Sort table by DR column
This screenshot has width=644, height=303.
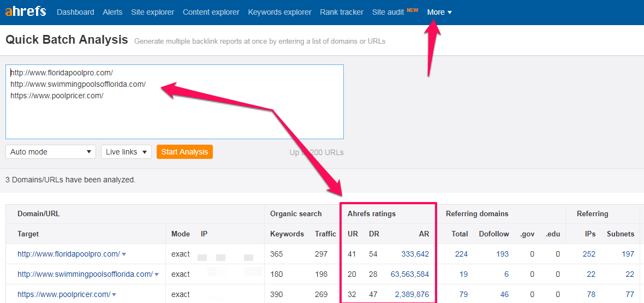click(x=374, y=234)
